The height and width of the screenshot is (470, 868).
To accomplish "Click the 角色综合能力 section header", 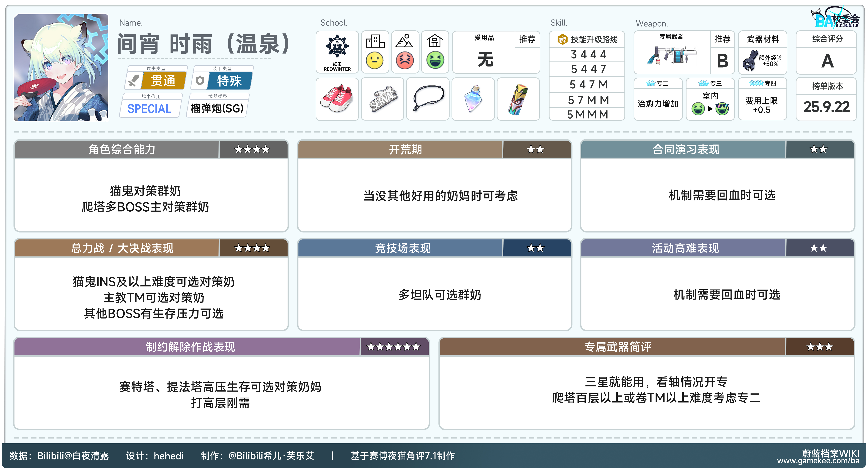I will click(x=122, y=149).
